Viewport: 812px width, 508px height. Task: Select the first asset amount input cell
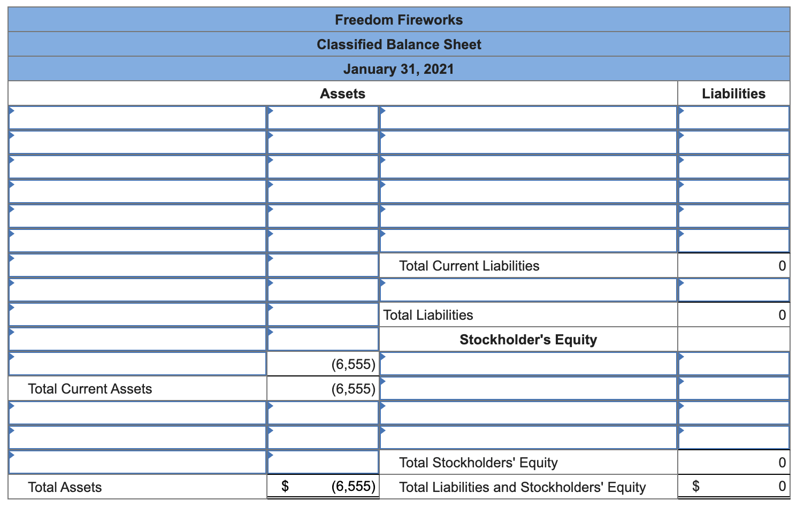323,118
